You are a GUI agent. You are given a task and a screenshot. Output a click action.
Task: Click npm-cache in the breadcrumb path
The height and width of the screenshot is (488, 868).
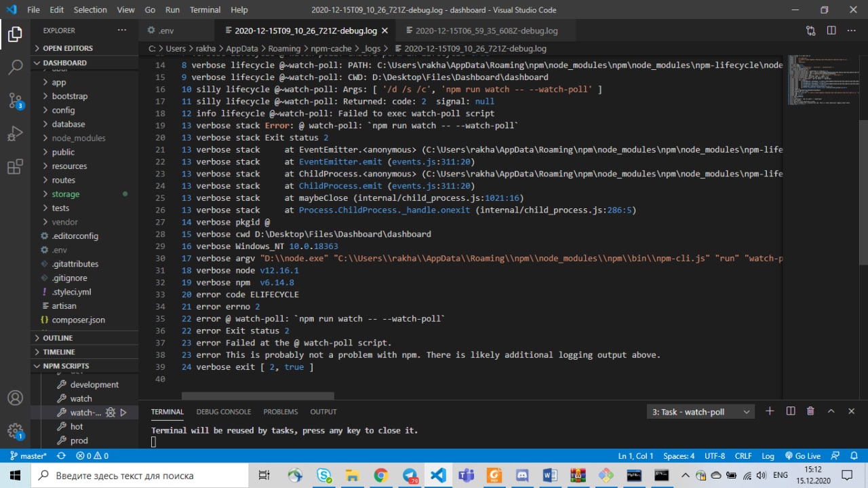(x=332, y=48)
